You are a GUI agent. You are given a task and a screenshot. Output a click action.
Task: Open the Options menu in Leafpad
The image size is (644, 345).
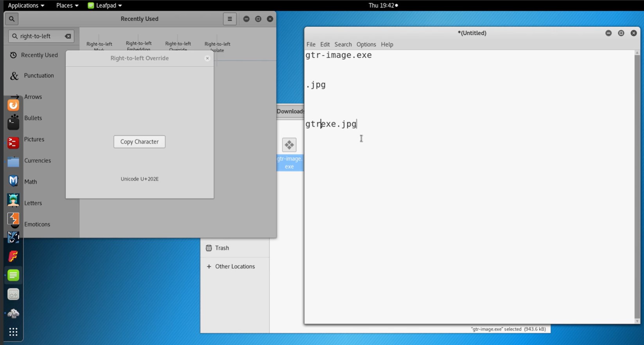coord(366,44)
